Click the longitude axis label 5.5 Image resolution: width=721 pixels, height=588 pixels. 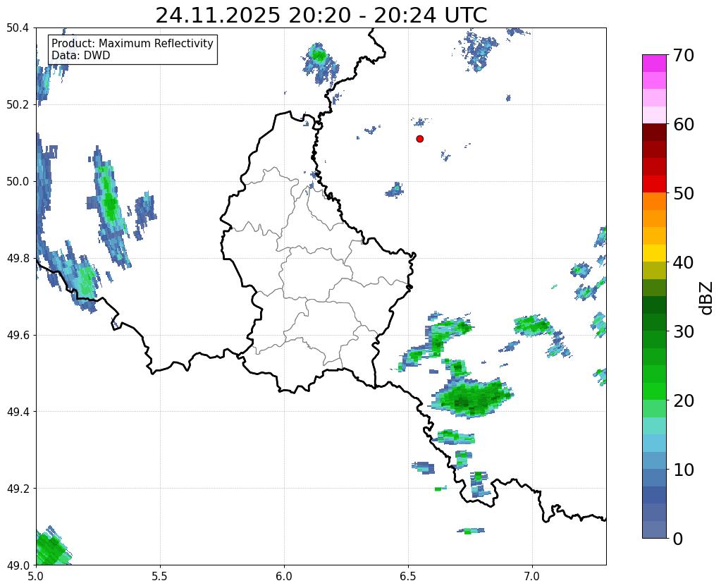(x=160, y=576)
